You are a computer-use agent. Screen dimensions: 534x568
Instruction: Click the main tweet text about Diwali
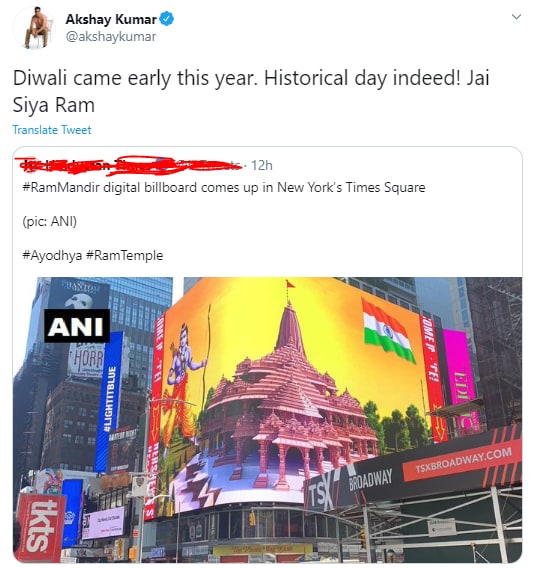(251, 91)
